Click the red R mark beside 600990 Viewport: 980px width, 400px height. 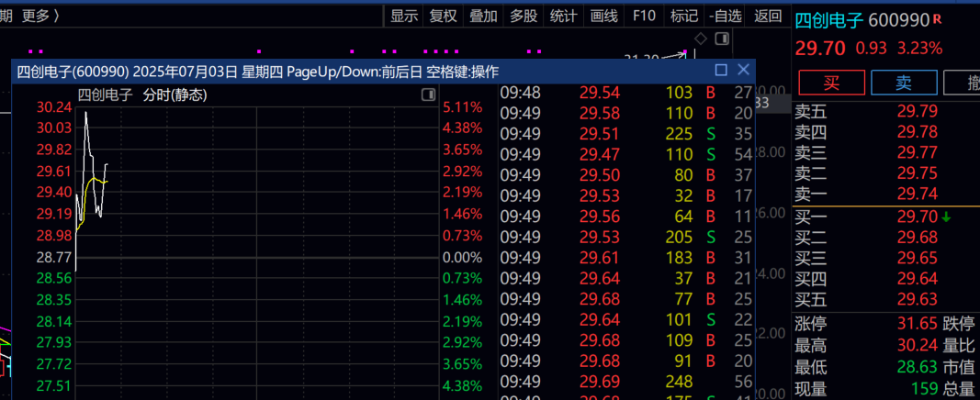[x=937, y=19]
